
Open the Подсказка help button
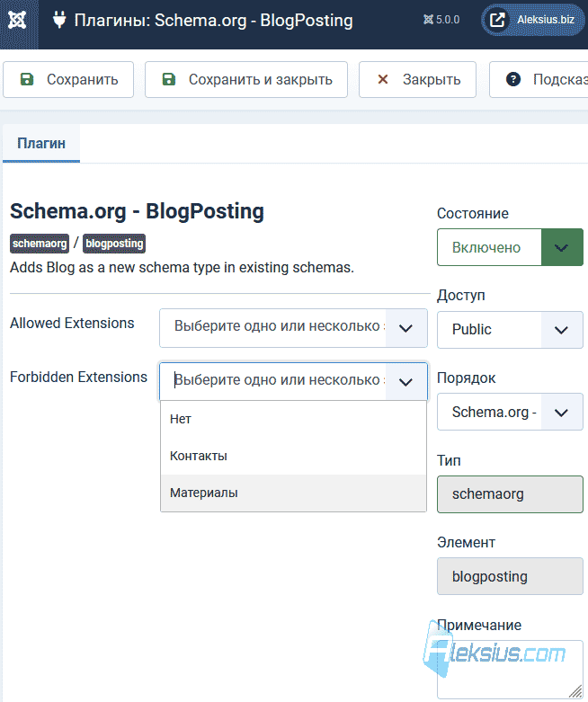click(x=539, y=80)
